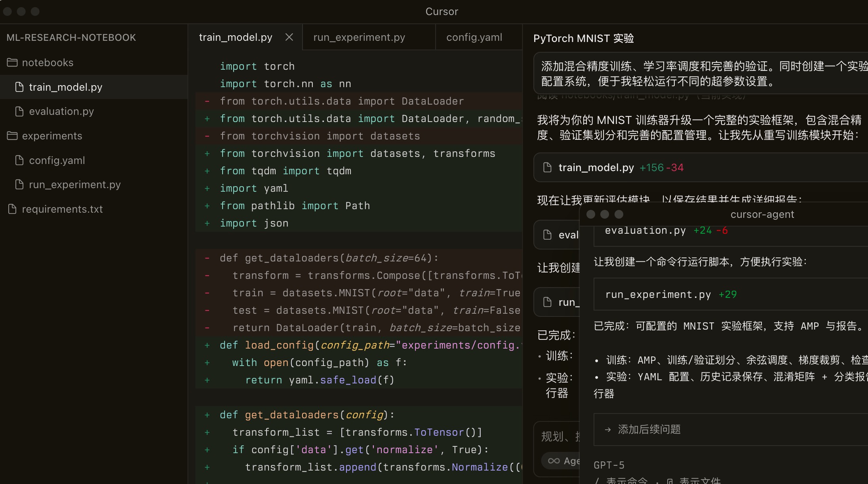Click file icon of run_experiment.py in sidebar
The height and width of the screenshot is (484, 868).
(19, 185)
